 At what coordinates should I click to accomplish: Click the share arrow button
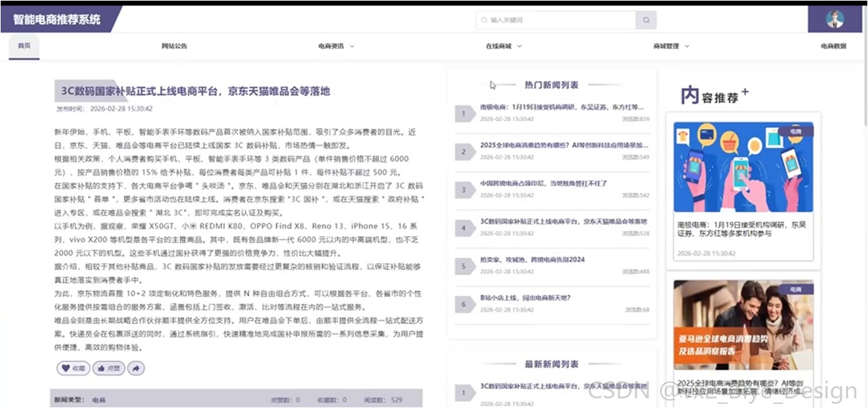pyautogui.click(x=136, y=368)
